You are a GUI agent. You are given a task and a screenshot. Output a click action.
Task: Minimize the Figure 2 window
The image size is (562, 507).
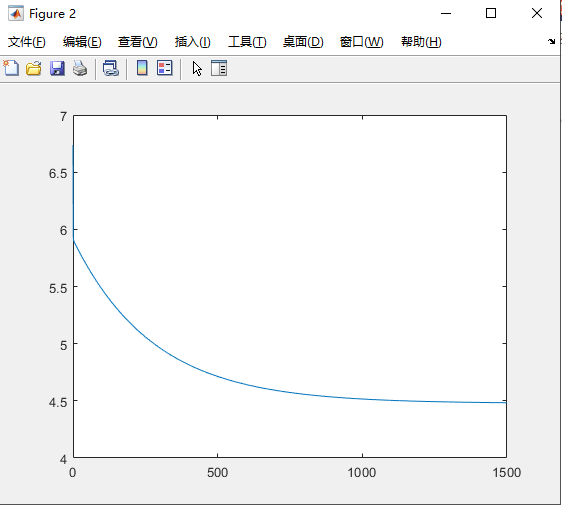[446, 14]
